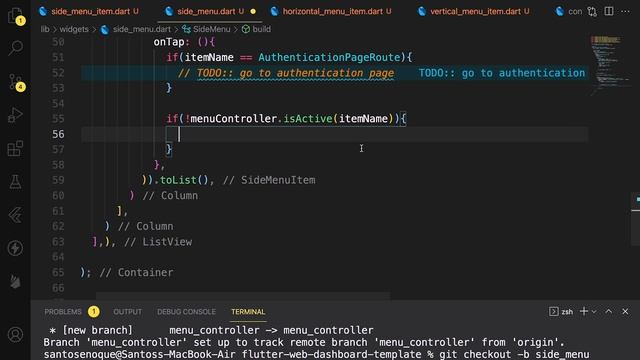Click the toList() call on line 59

[x=184, y=180]
